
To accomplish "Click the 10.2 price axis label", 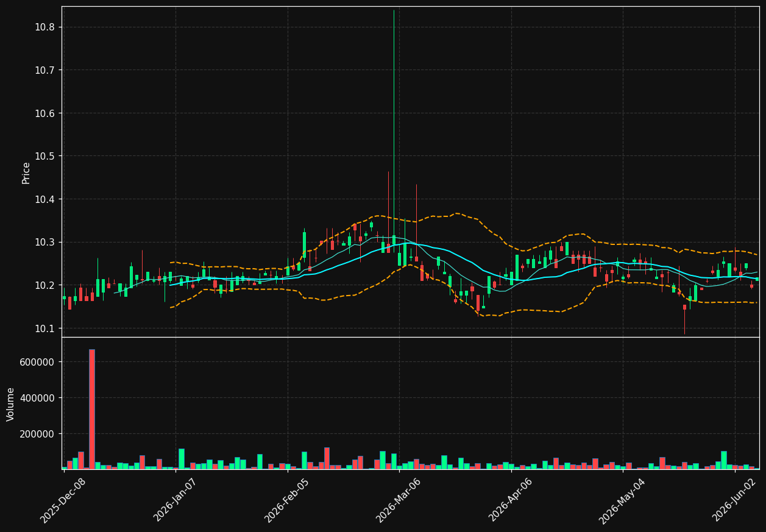I will tap(44, 285).
